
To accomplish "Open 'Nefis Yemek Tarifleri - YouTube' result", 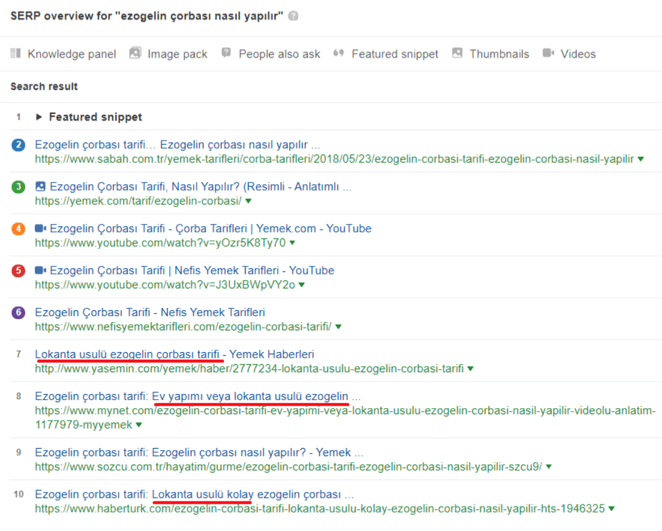I will pyautogui.click(x=192, y=270).
